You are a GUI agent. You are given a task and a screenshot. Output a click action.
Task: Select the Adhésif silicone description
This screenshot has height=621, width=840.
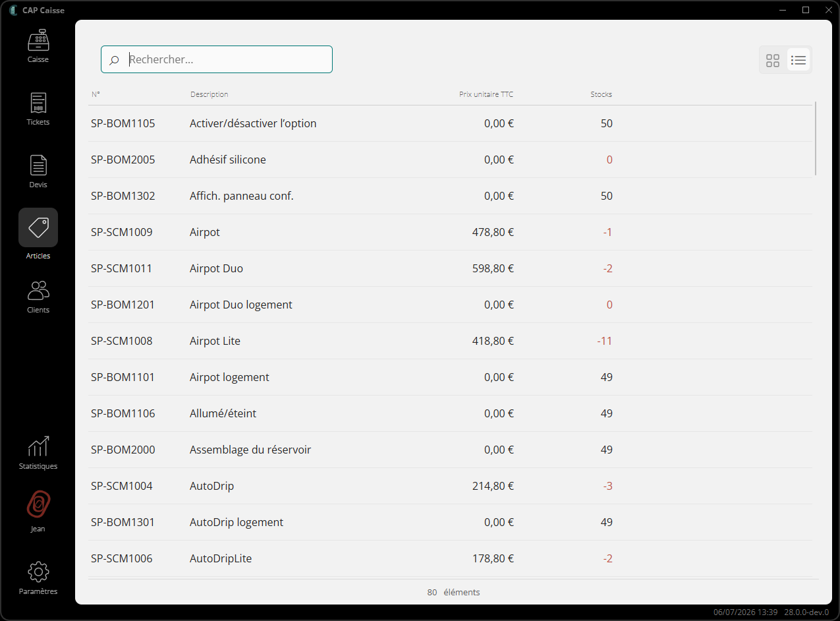point(228,160)
